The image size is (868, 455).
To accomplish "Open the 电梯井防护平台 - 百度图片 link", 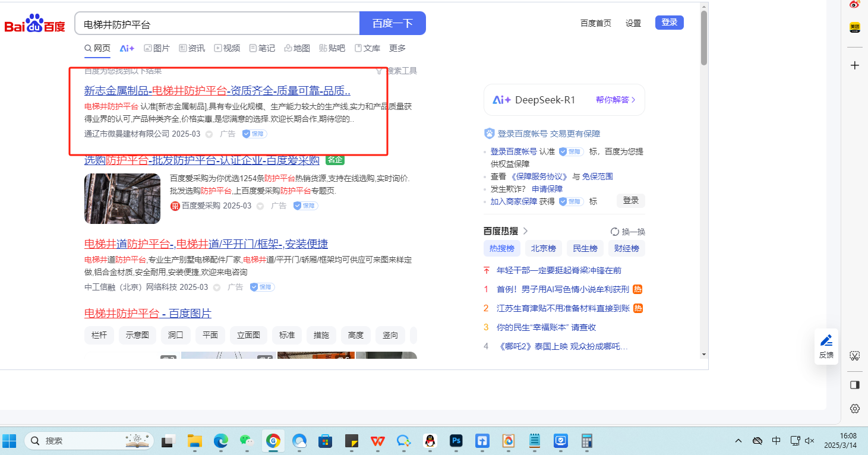I will coord(147,313).
